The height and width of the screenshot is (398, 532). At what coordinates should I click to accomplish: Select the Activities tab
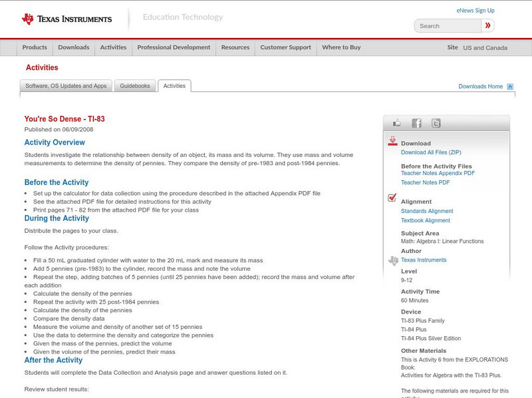click(174, 86)
